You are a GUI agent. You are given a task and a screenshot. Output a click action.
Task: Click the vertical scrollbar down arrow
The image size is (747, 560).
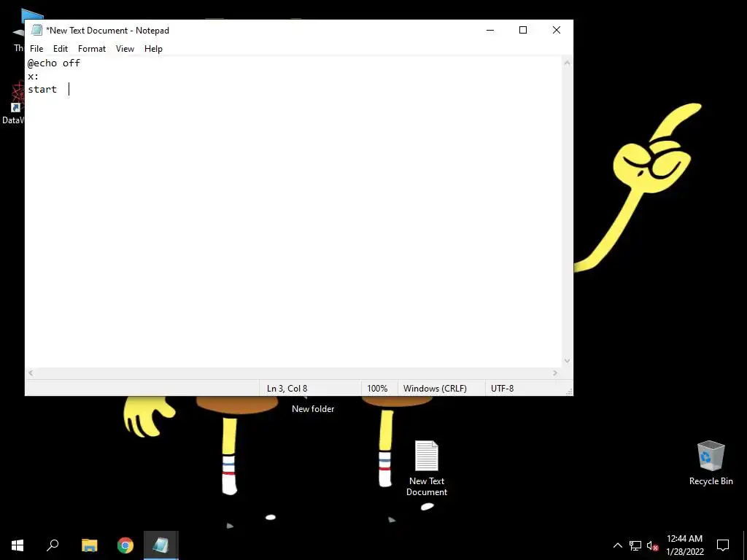[567, 360]
